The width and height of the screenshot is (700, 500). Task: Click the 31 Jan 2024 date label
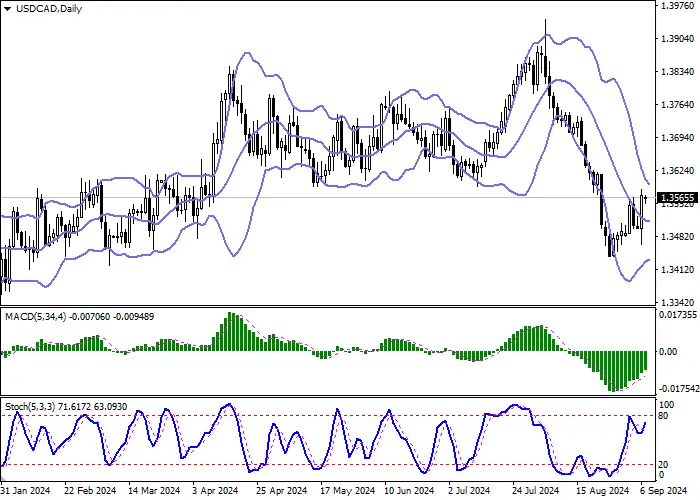[26, 490]
